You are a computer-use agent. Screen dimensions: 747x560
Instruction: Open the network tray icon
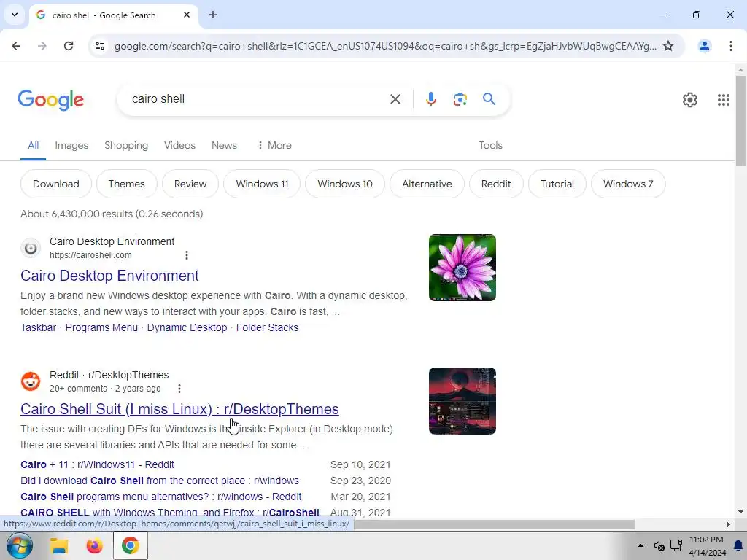click(x=676, y=545)
